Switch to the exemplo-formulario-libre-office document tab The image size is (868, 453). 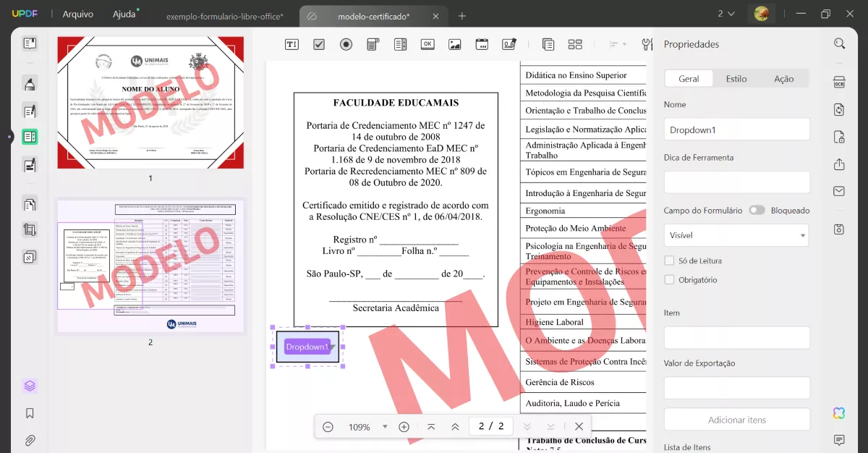[x=224, y=15]
